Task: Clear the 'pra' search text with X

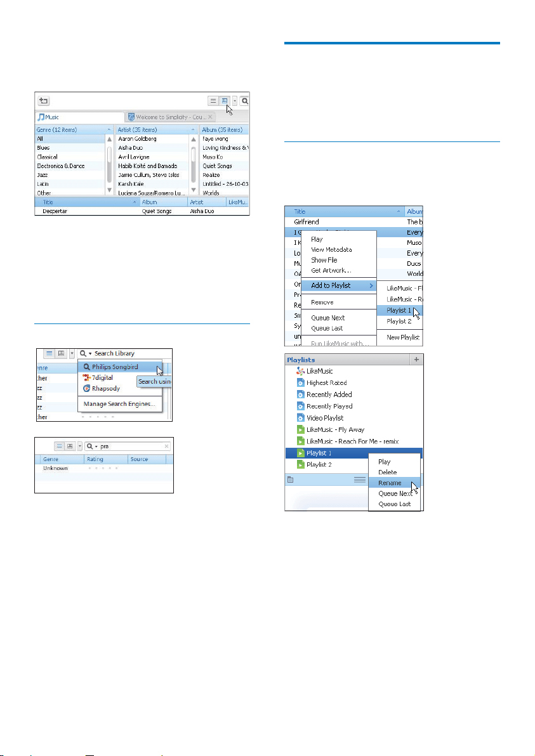Action: (x=166, y=446)
